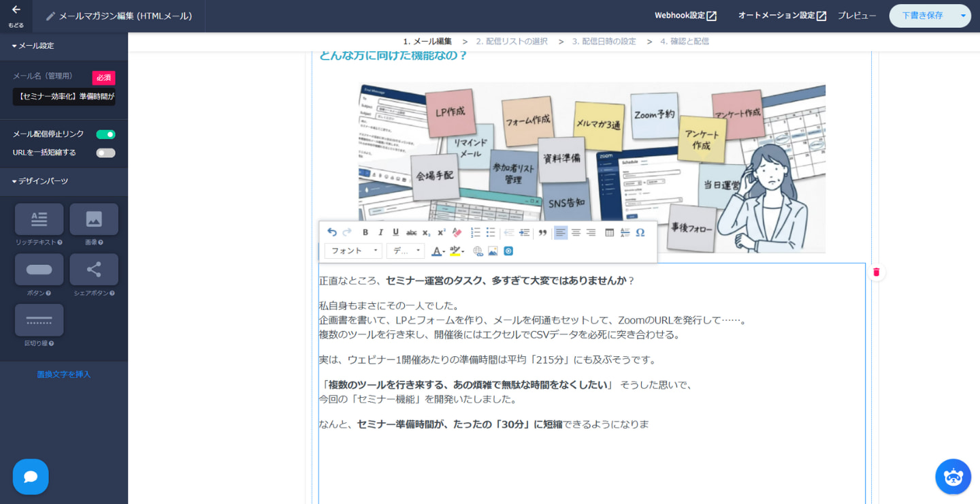Insert a hyperlink with the link icon

(477, 251)
